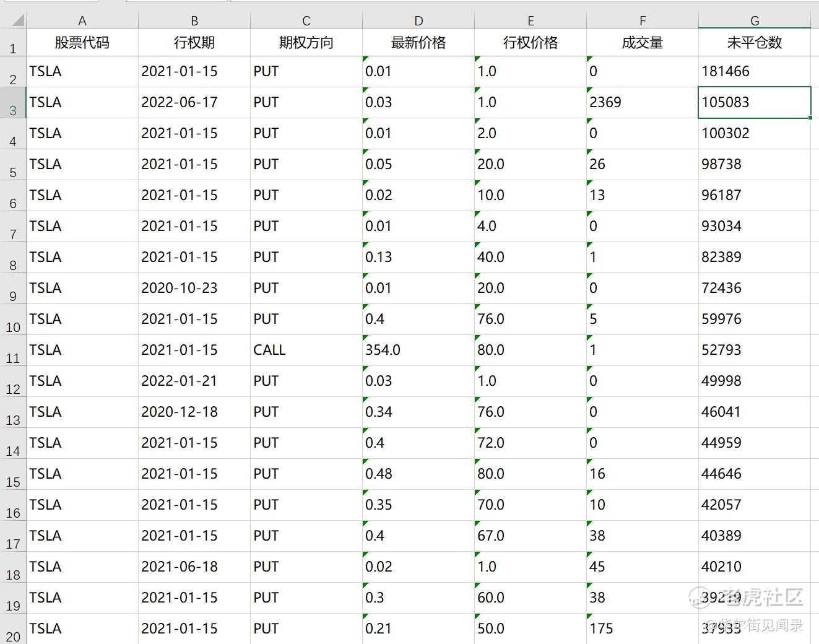Select latest price cell 0.13
Viewport: 819px width, 644px height.
(x=418, y=257)
